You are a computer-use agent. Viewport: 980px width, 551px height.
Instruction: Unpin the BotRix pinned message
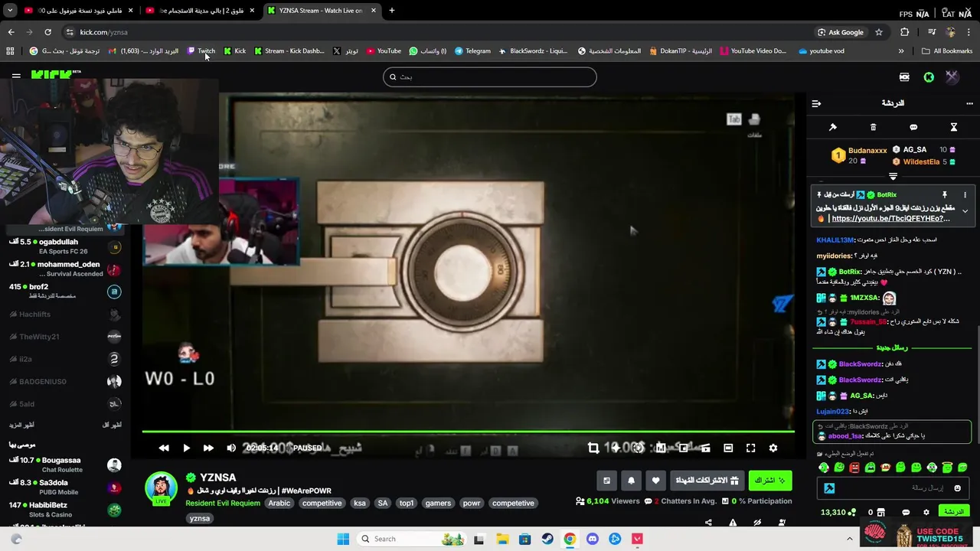[945, 195]
